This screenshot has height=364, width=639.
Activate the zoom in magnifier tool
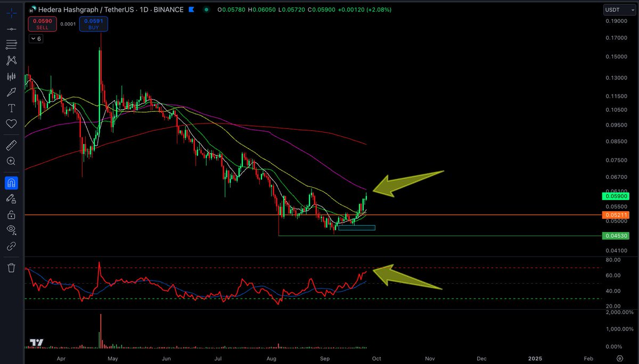11,161
